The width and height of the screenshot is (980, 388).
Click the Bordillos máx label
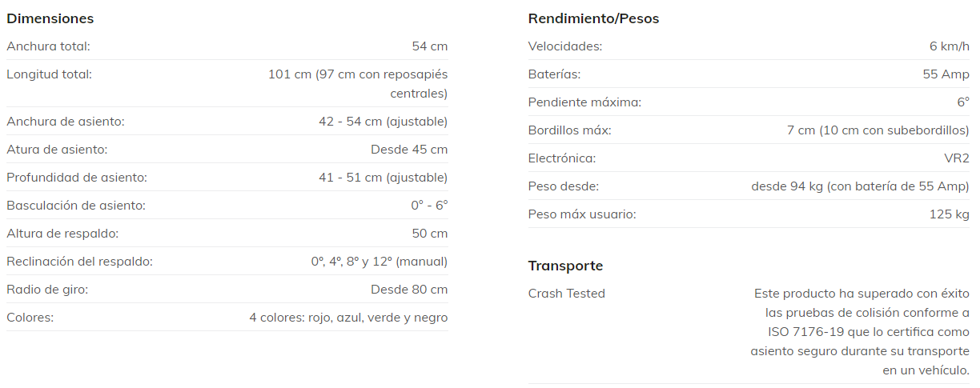point(569,130)
